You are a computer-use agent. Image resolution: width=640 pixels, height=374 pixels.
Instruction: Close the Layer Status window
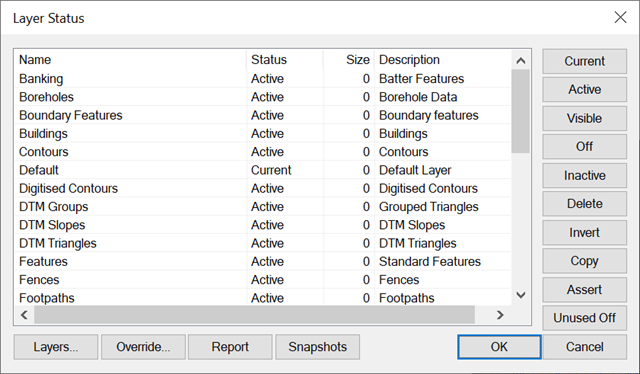pyautogui.click(x=620, y=17)
